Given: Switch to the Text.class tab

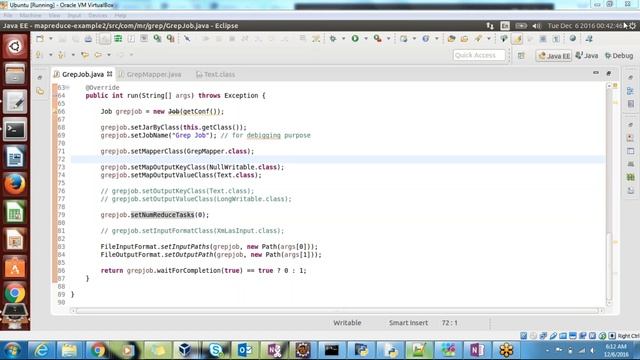Looking at the screenshot, I should coord(216,74).
